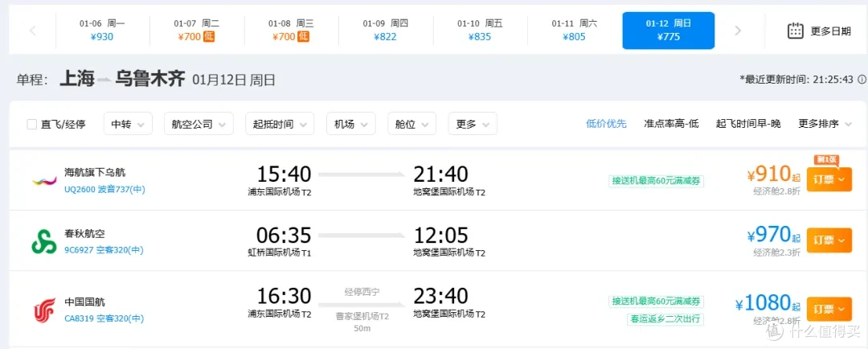Select date tab 01-06 周一 ¥930
The height and width of the screenshot is (349, 868).
(x=103, y=31)
